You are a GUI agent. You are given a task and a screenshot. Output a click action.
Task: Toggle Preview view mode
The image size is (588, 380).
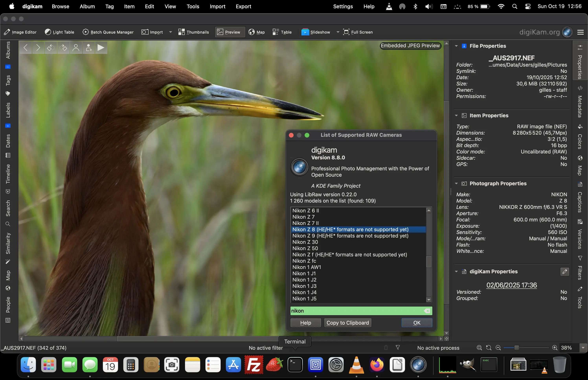[x=230, y=32]
